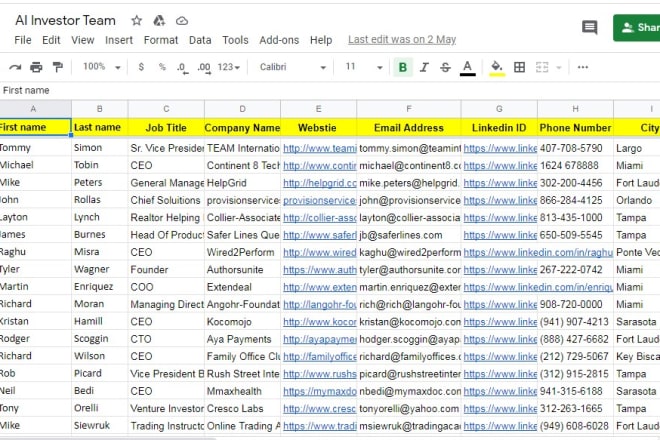Select column A header

pos(33,109)
